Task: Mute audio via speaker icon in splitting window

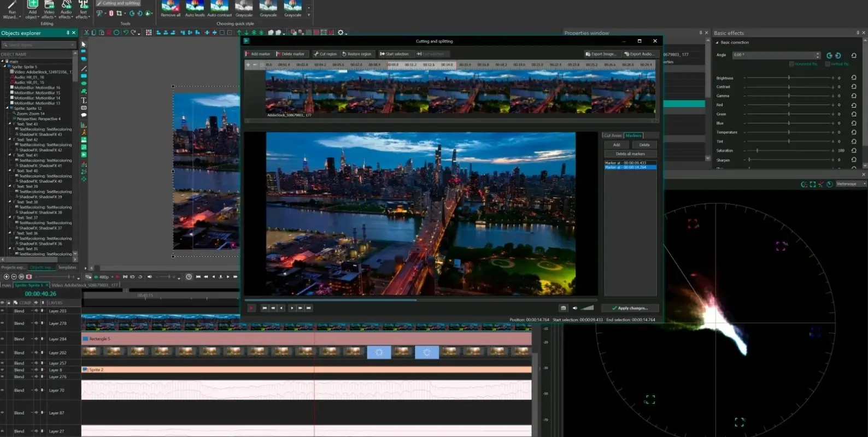Action: pyautogui.click(x=574, y=308)
